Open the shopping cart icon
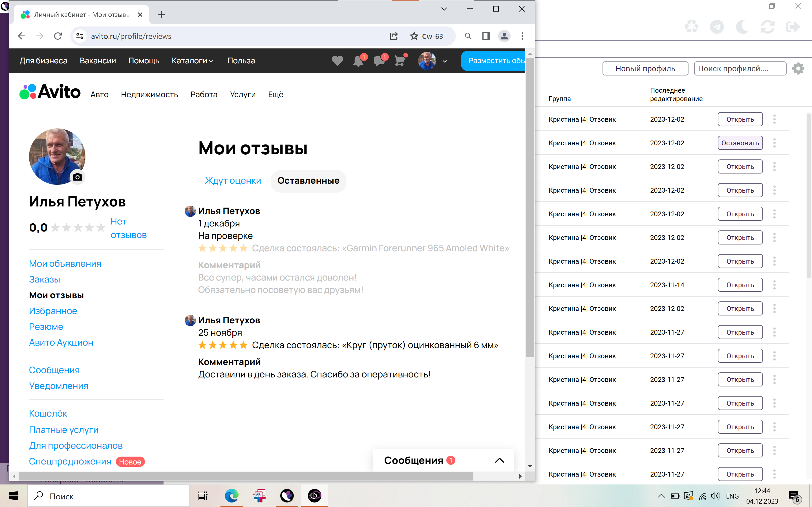The image size is (812, 507). 400,61
